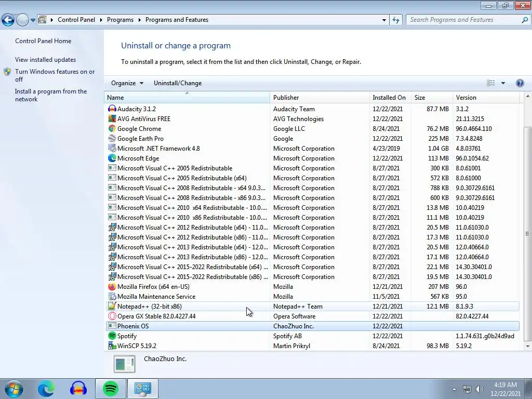The width and height of the screenshot is (532, 399).
Task: Open the Organize dropdown menu
Action: tap(127, 83)
